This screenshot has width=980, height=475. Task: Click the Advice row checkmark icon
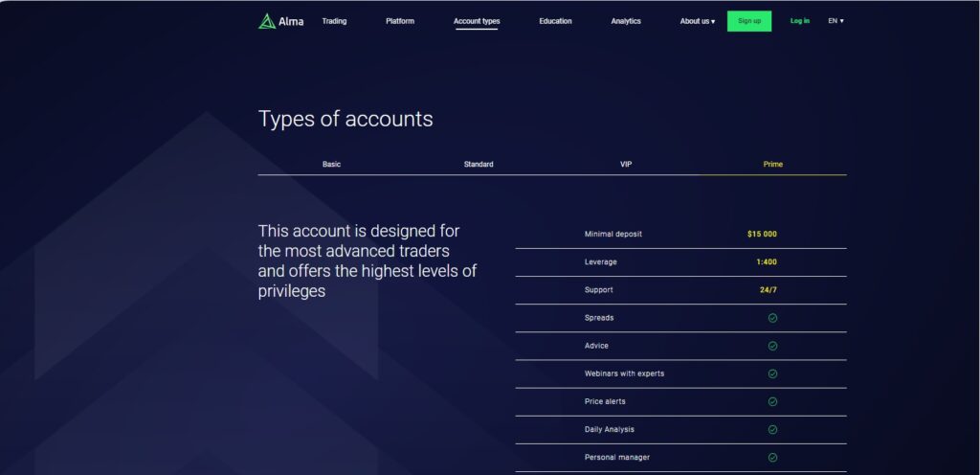point(772,346)
